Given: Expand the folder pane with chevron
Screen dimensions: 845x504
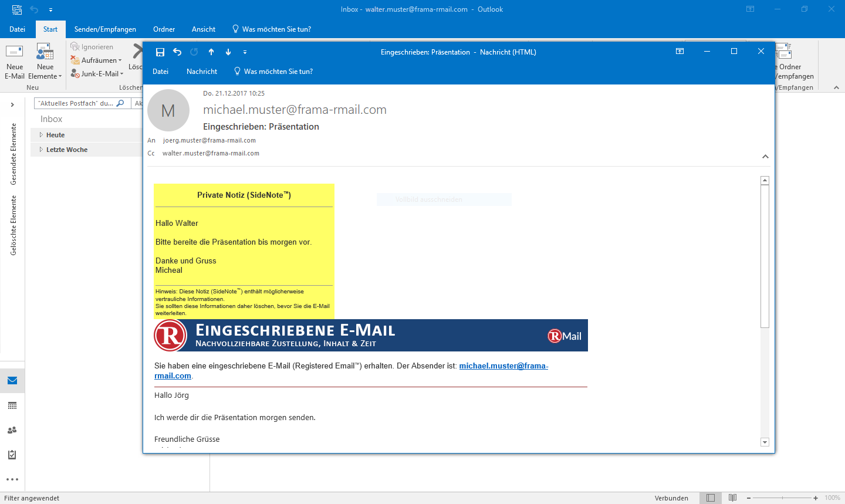Looking at the screenshot, I should pos(12,104).
